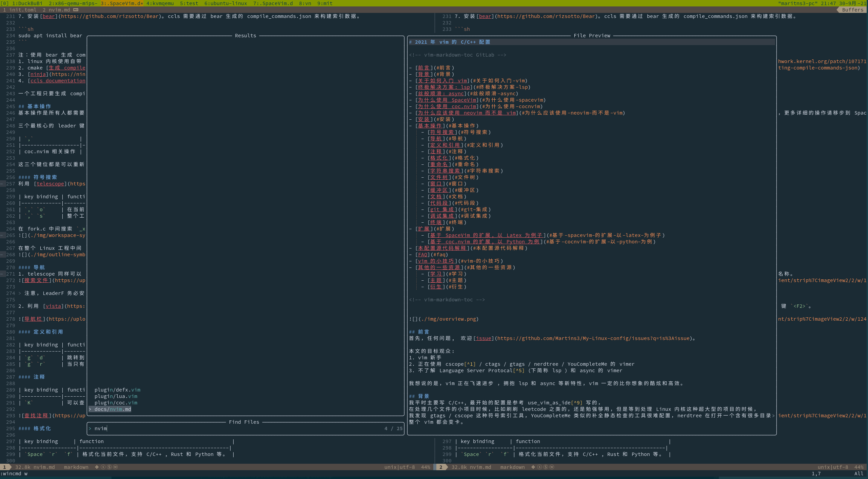Click the Buffers label at top right
This screenshot has width=868, height=479.
pyautogui.click(x=853, y=10)
